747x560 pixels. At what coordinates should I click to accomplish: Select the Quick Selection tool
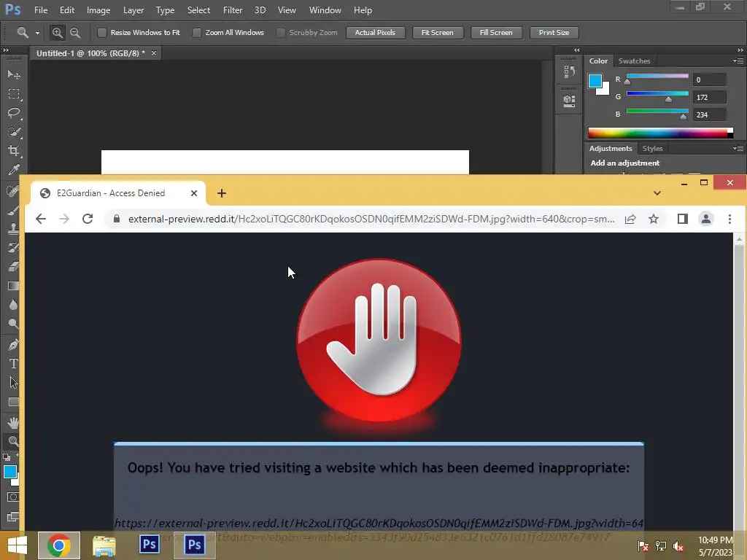click(x=13, y=132)
